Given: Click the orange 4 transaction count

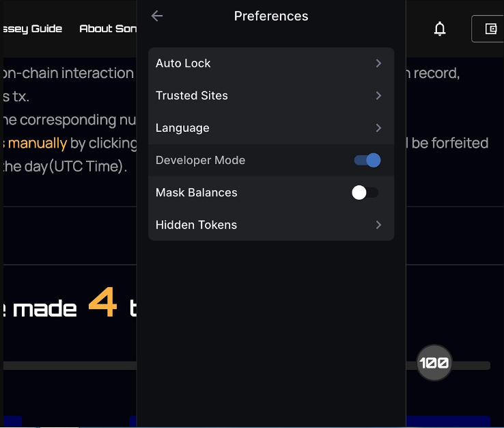Looking at the screenshot, I should coord(103,302).
